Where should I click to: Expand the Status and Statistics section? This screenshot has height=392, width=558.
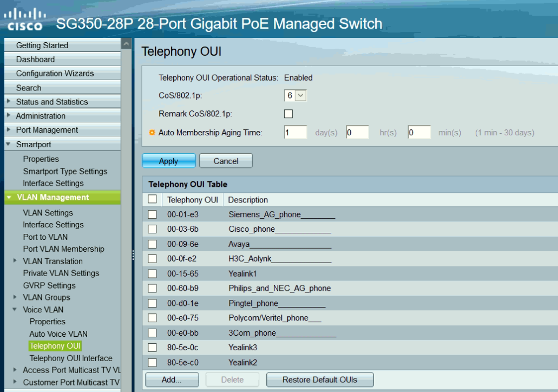coord(8,102)
